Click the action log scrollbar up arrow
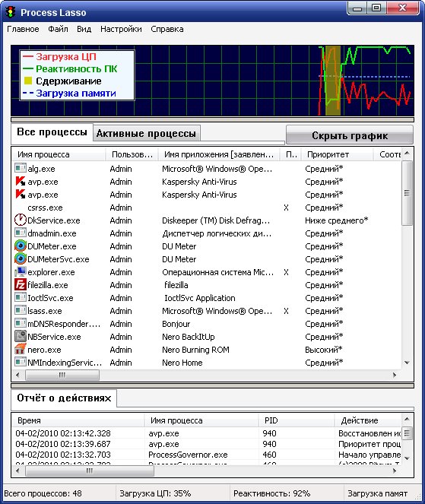Screen dimensions: 425x504 (x=407, y=419)
